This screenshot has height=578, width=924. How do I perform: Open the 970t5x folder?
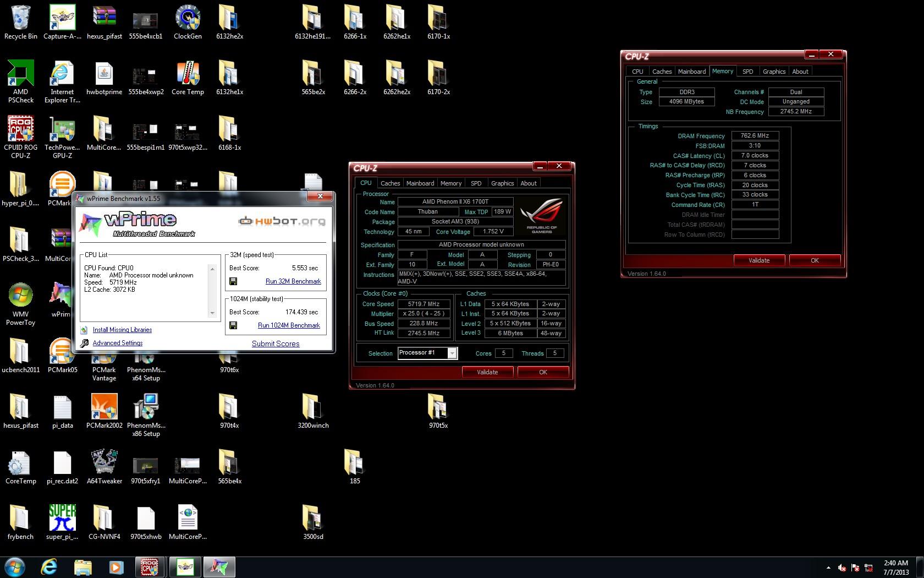[438, 412]
